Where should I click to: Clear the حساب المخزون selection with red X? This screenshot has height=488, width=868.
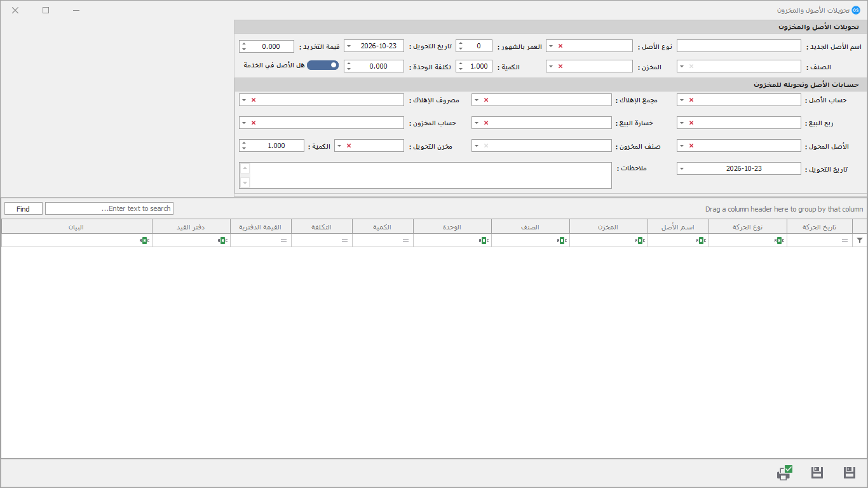pyautogui.click(x=254, y=123)
